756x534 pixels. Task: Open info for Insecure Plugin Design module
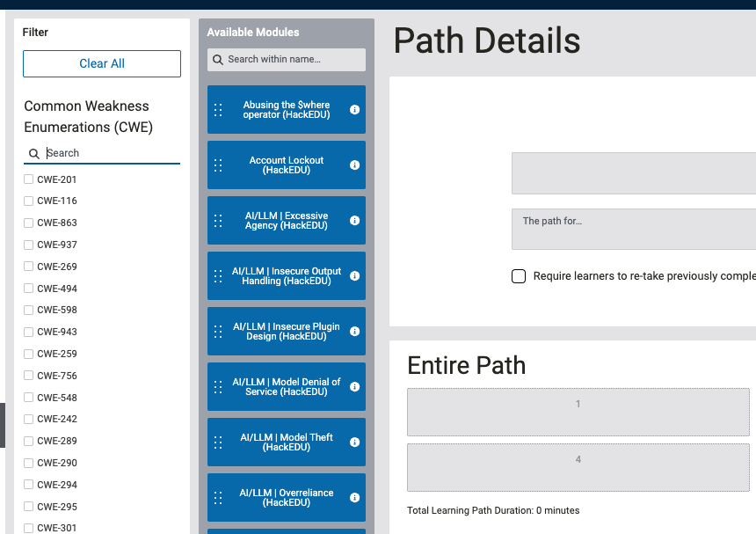[354, 332]
